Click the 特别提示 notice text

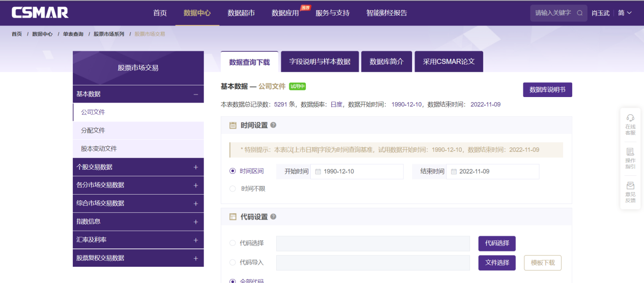click(x=390, y=150)
